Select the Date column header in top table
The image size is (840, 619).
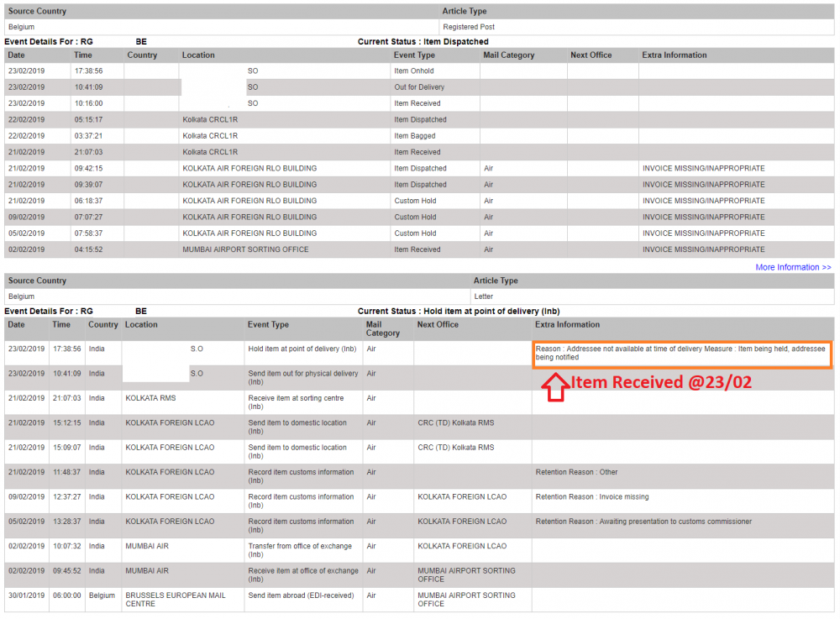[16, 55]
